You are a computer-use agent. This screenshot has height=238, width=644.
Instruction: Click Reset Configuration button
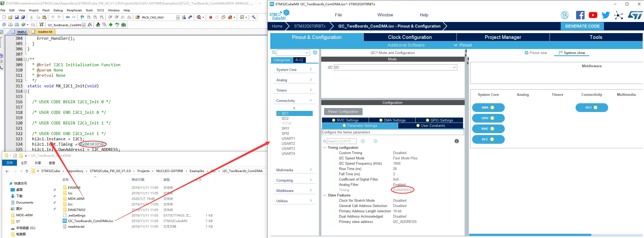(x=343, y=111)
